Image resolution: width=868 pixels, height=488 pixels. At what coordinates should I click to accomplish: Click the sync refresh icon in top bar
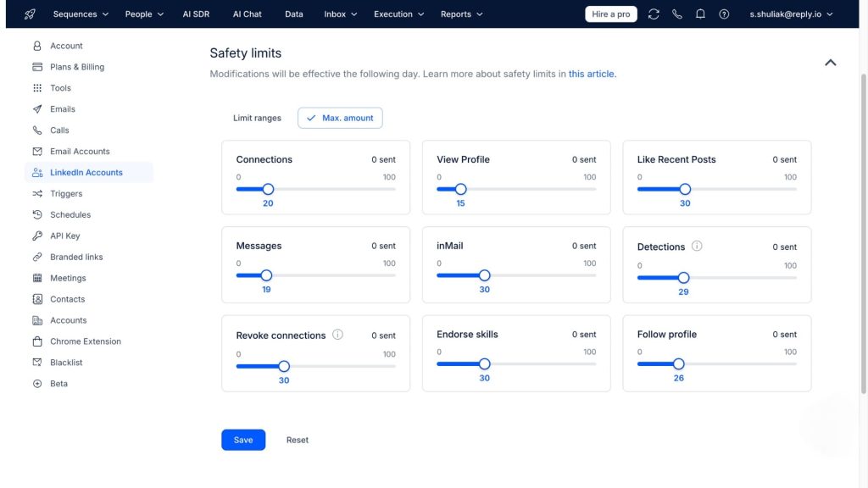pos(654,14)
